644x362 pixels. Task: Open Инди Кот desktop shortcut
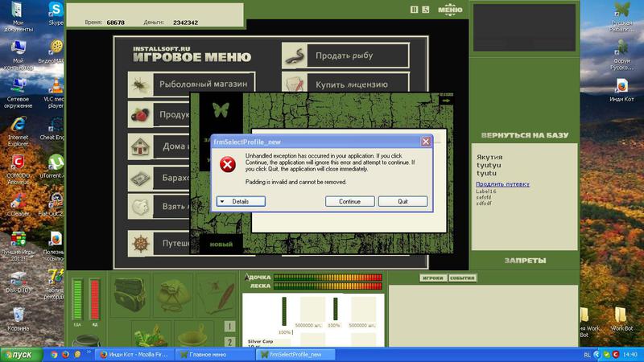click(621, 90)
